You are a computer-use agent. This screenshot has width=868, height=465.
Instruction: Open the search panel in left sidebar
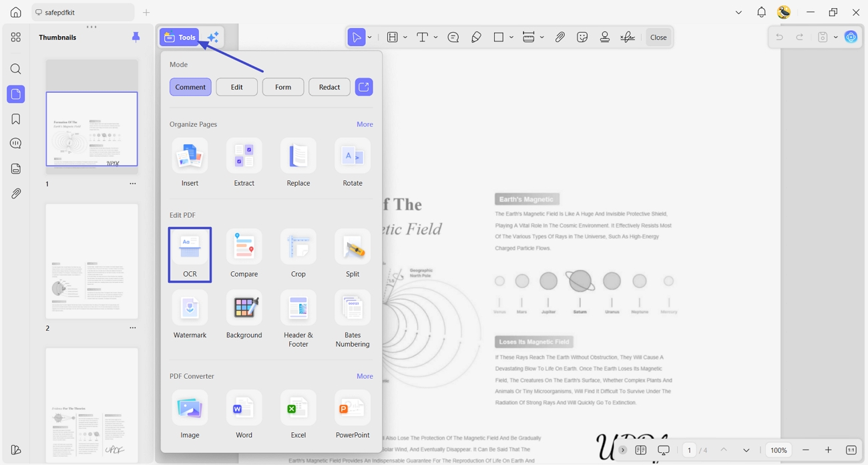tap(16, 69)
